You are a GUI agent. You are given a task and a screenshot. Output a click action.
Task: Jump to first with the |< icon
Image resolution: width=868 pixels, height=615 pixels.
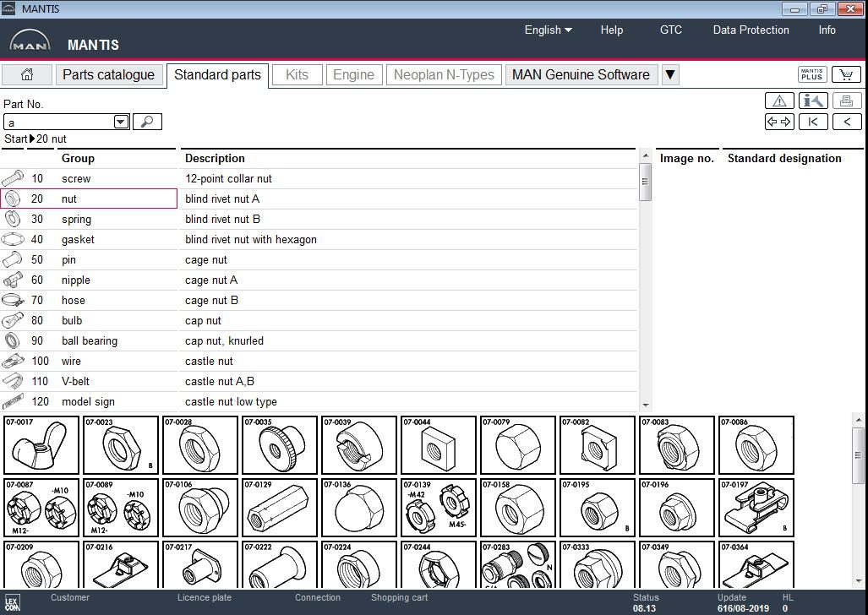pyautogui.click(x=813, y=122)
